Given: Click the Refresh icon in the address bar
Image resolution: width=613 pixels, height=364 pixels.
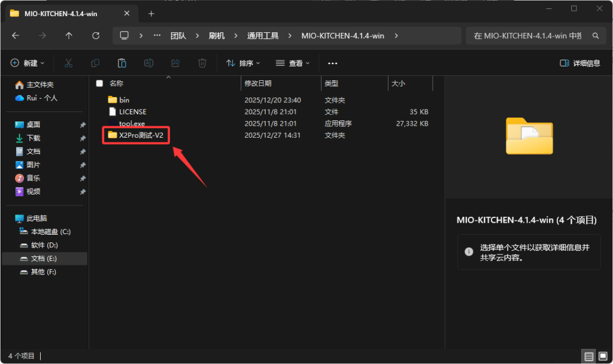Looking at the screenshot, I should [96, 36].
